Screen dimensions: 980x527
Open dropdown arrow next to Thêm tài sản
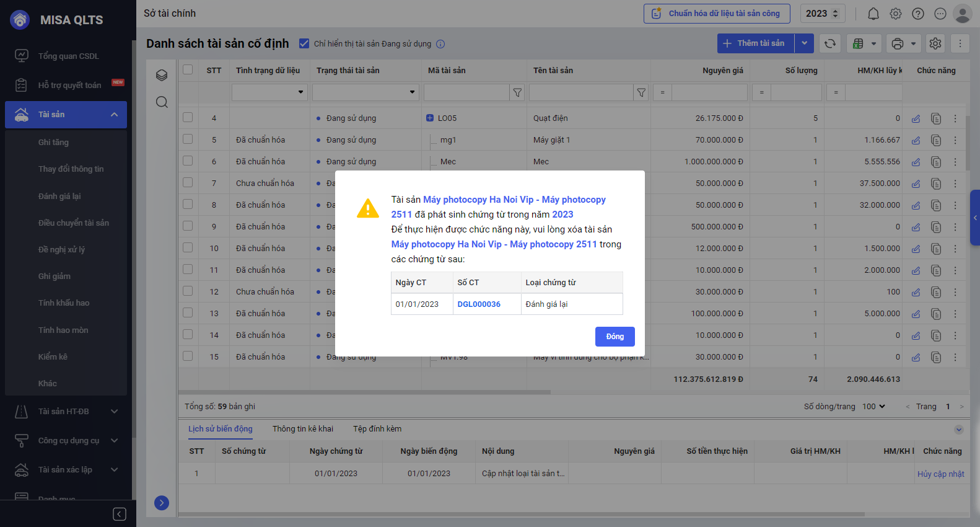(x=804, y=43)
